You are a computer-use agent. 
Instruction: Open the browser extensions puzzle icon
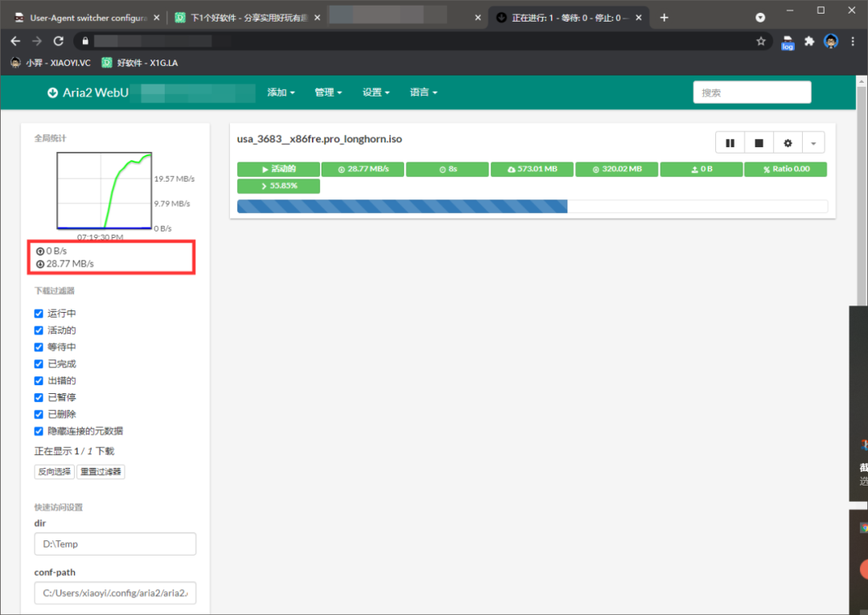click(809, 41)
